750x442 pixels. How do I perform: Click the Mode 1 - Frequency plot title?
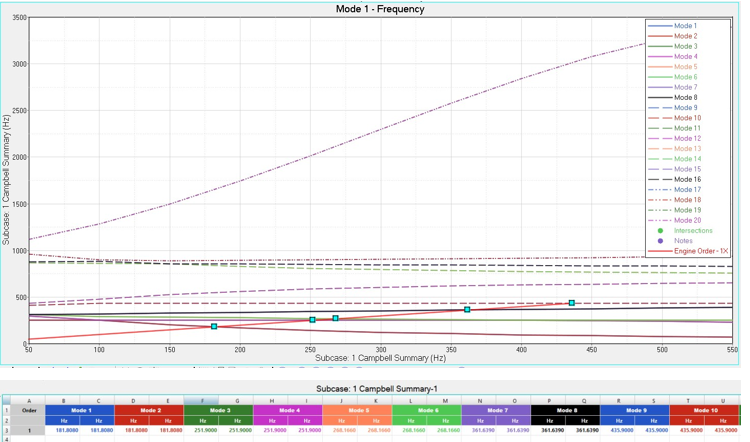coord(380,9)
